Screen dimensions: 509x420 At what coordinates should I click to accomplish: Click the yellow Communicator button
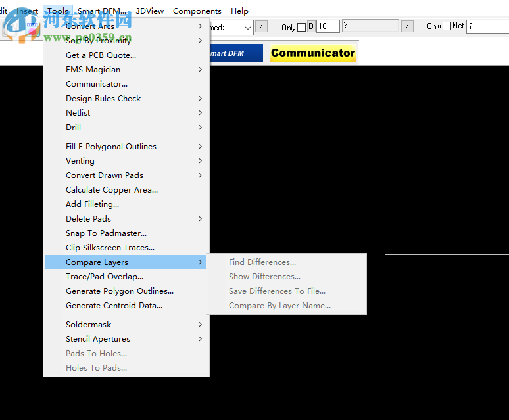pyautogui.click(x=313, y=53)
